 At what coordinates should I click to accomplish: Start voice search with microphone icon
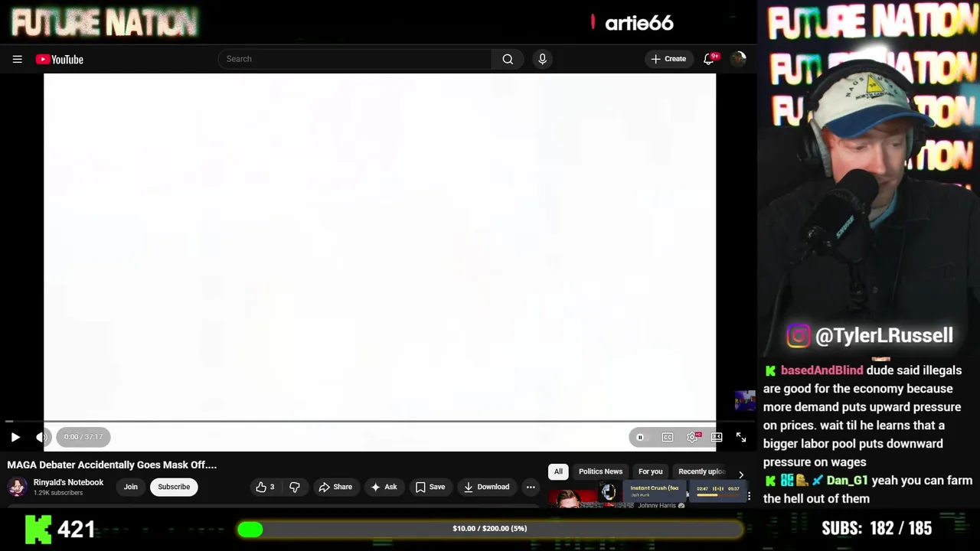[542, 59]
